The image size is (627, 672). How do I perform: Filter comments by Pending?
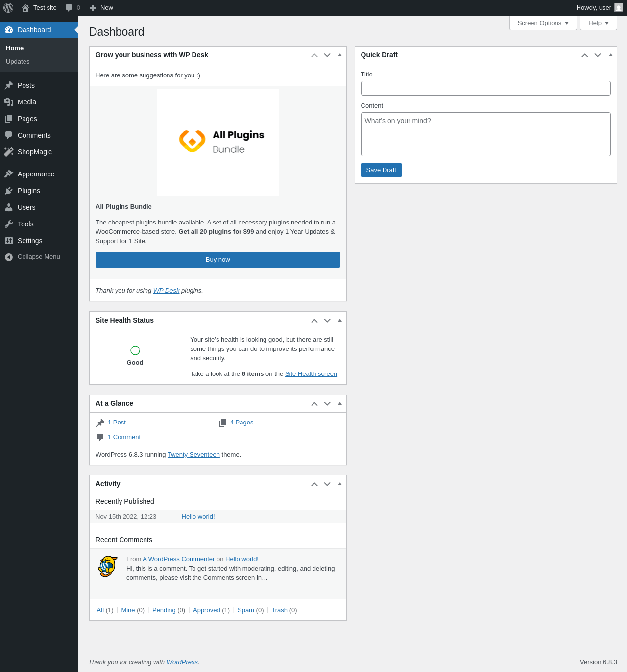[x=164, y=610]
